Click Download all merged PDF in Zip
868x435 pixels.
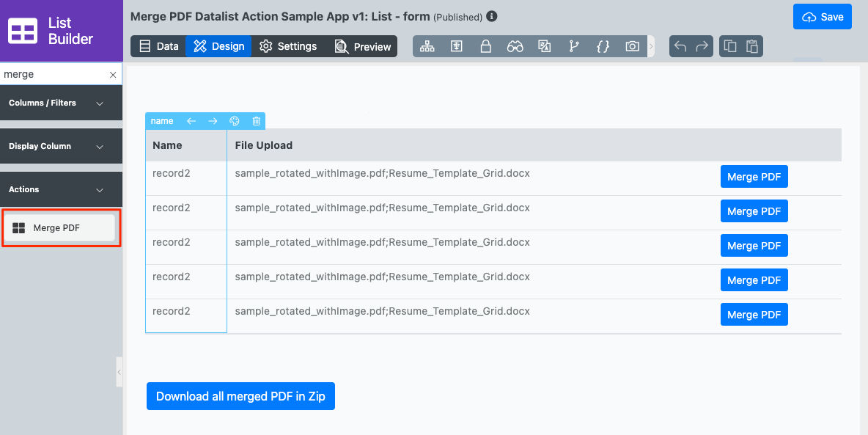[x=240, y=396]
